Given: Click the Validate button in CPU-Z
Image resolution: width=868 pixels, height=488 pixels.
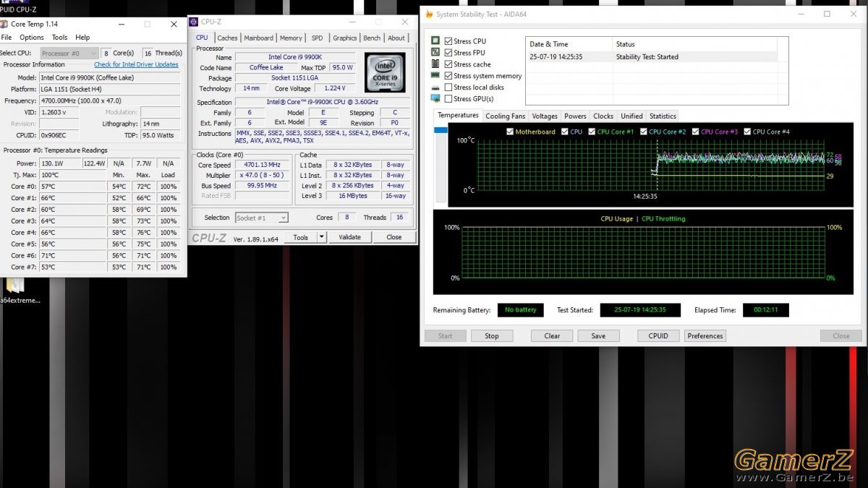Looking at the screenshot, I should pos(350,237).
